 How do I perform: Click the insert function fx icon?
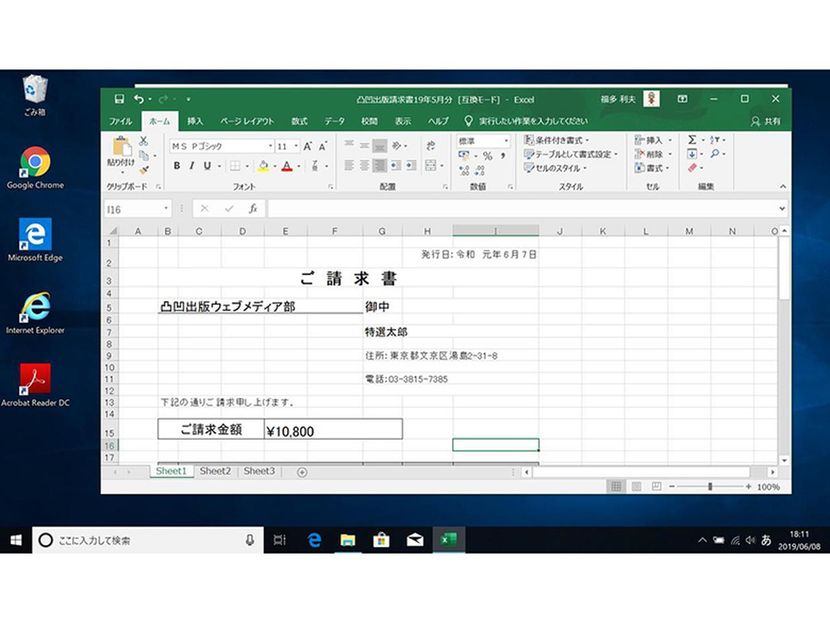pos(253,209)
